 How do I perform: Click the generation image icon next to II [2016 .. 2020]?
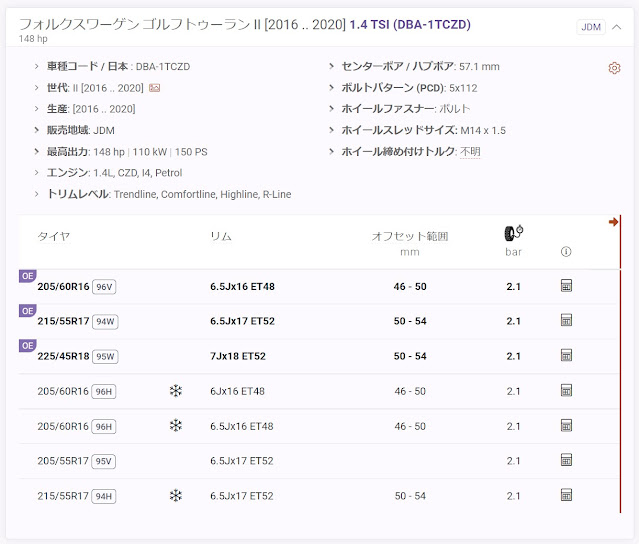[154, 88]
